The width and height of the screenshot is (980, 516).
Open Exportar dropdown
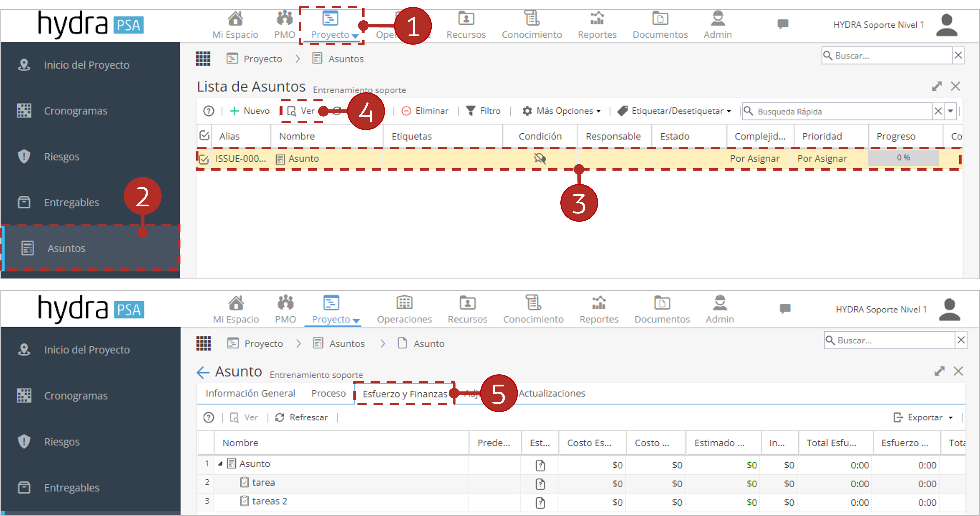[923, 417]
